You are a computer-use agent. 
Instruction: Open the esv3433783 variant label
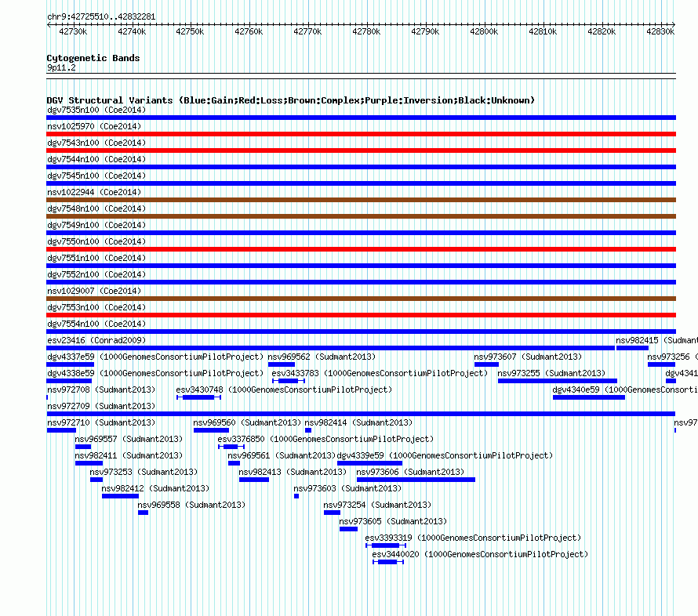pyautogui.click(x=380, y=373)
